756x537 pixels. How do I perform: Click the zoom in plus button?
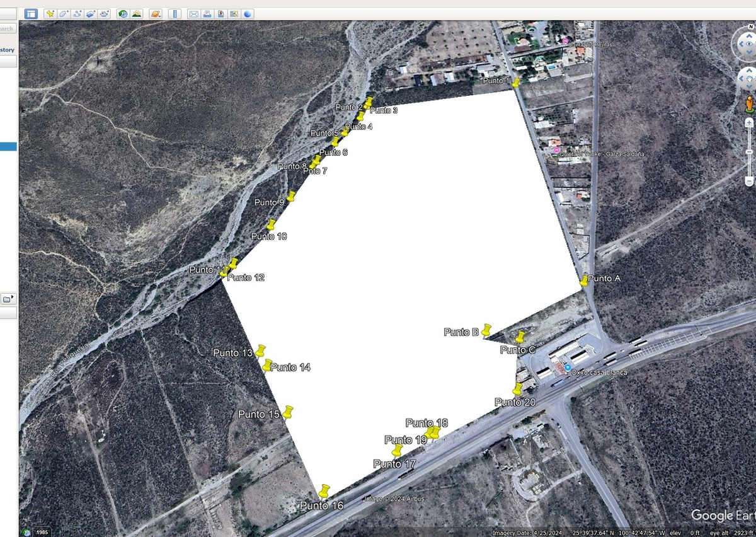point(749,123)
